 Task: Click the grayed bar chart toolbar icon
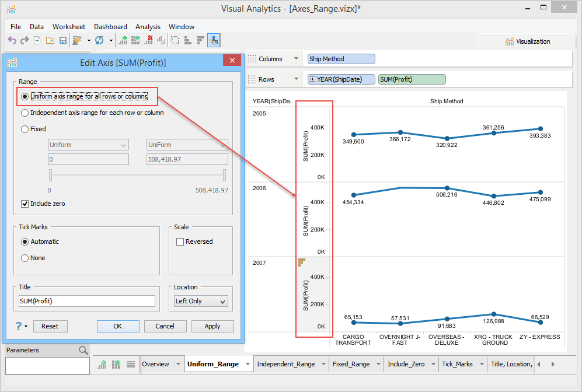click(161, 40)
